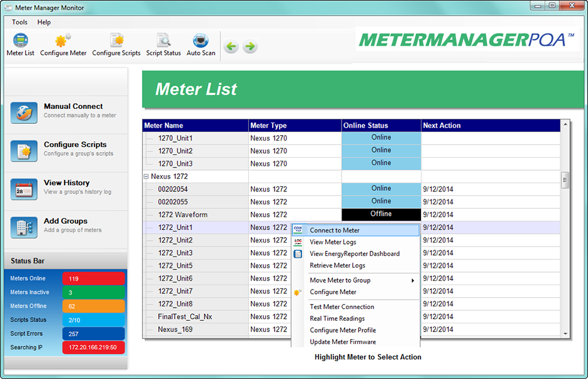Choose Connect to Meter in the context menu

tap(355, 230)
